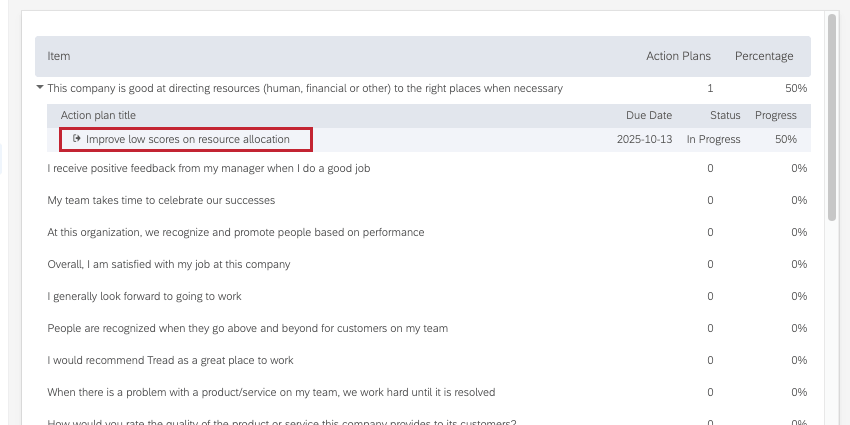Sort by the Item column header
The image size is (850, 425).
point(59,56)
